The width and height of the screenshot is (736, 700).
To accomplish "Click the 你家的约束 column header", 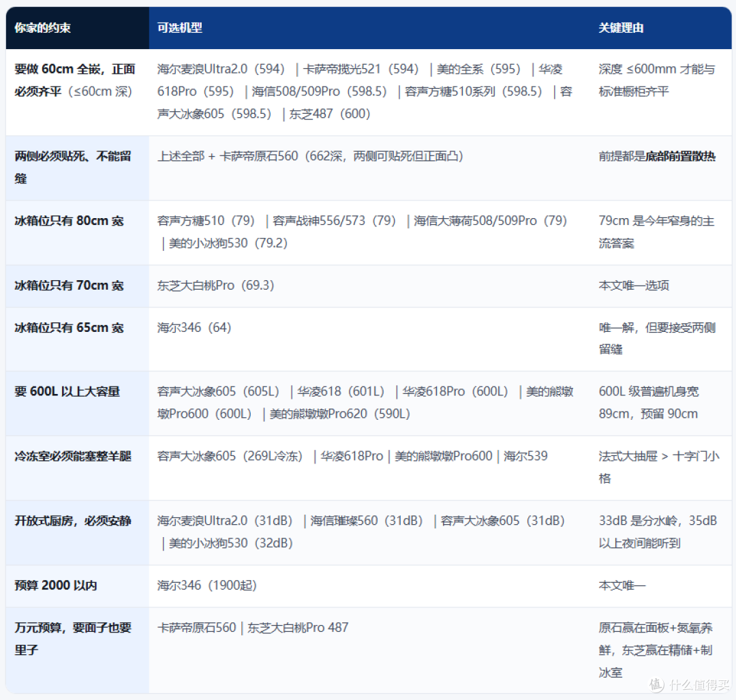I will coord(78,28).
